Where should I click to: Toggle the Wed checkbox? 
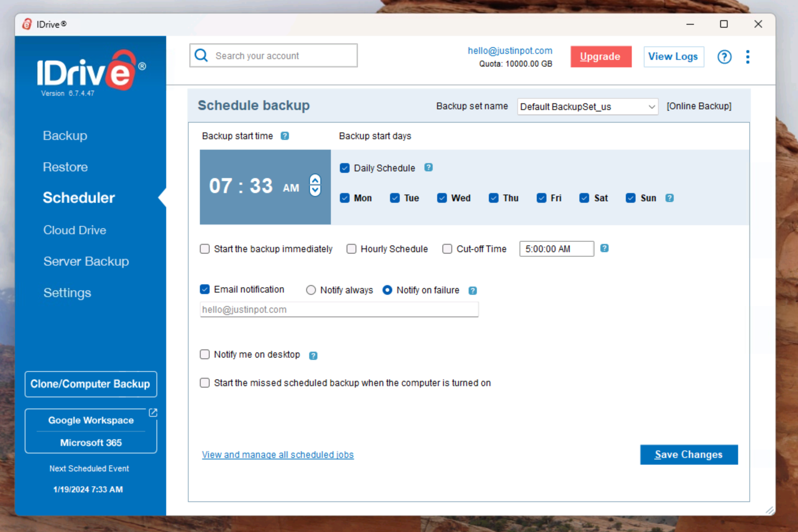(442, 198)
